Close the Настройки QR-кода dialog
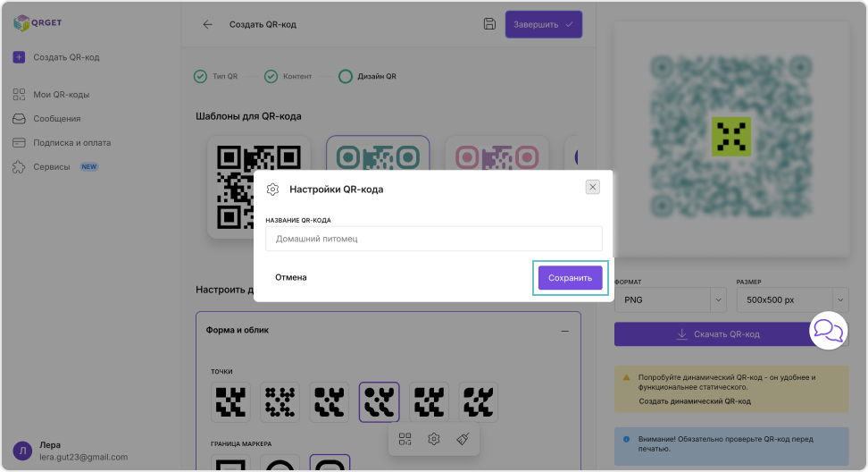Image resolution: width=868 pixels, height=472 pixels. pyautogui.click(x=592, y=187)
